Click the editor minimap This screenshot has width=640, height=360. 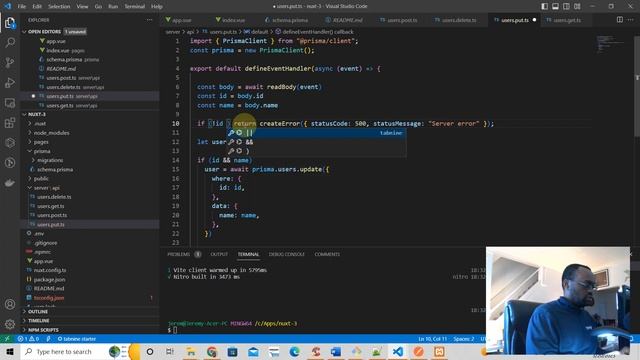click(610, 44)
